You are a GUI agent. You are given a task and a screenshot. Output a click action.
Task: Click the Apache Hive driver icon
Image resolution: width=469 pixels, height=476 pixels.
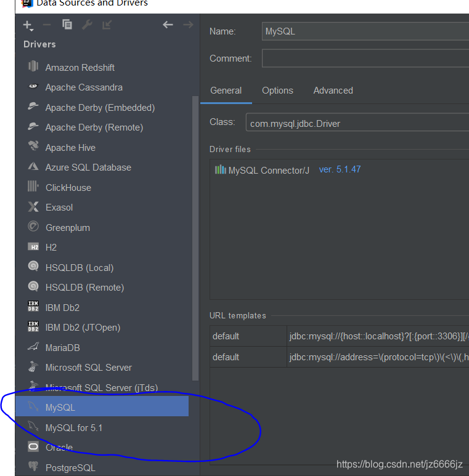[33, 146]
